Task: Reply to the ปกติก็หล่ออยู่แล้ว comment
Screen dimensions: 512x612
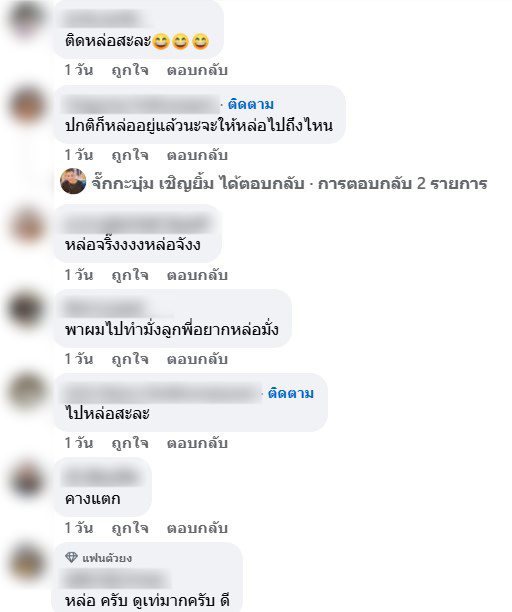Action: pos(197,155)
